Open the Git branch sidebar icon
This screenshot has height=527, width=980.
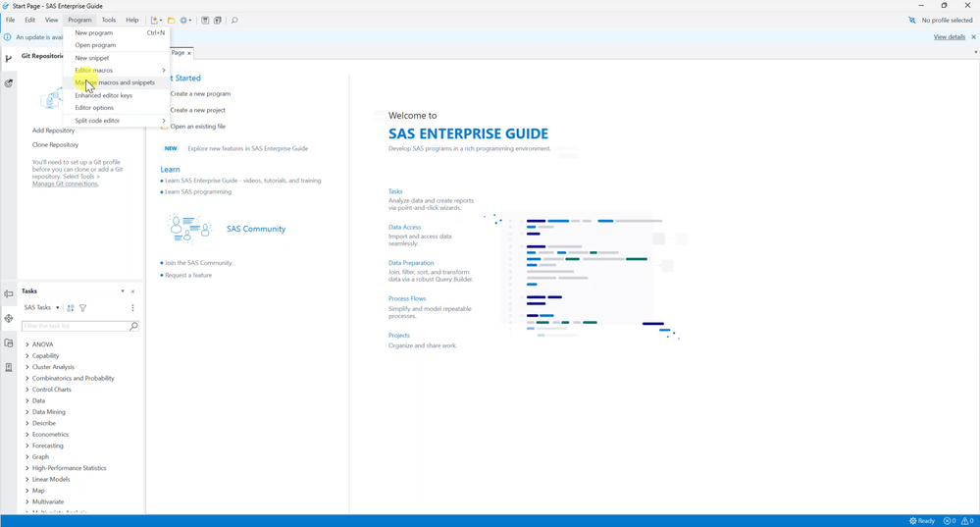pos(8,59)
